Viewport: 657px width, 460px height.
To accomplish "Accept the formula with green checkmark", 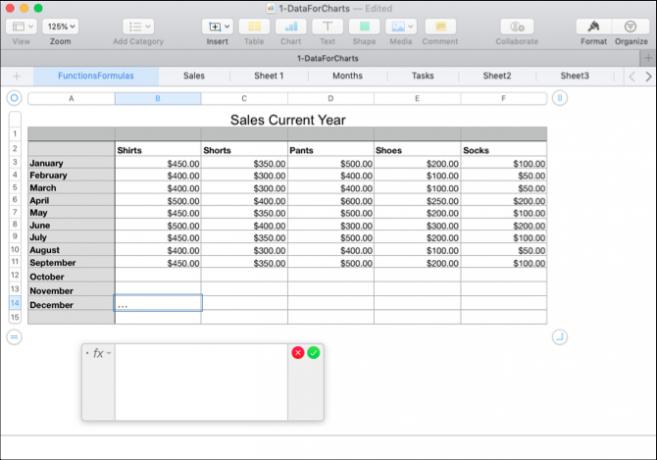I will [x=313, y=353].
